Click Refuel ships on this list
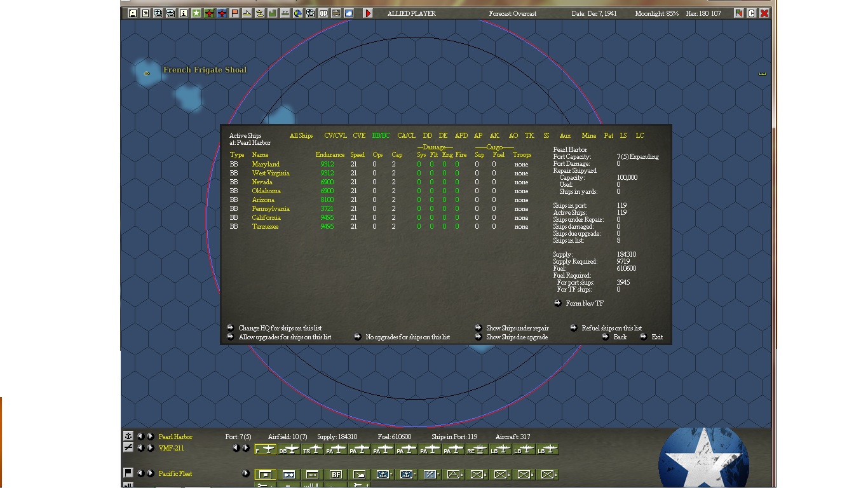The image size is (868, 488). click(x=612, y=328)
